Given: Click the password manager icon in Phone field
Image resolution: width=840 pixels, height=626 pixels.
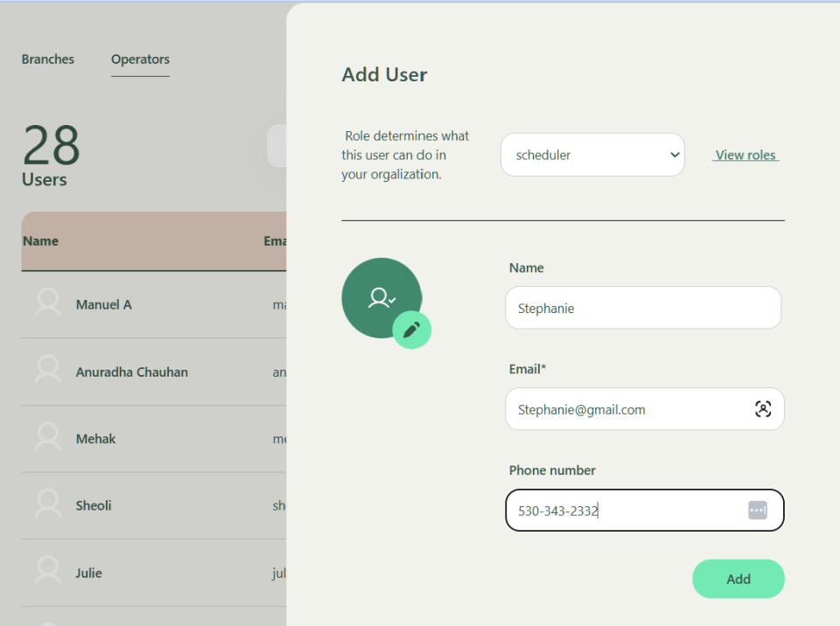Looking at the screenshot, I should point(757,511).
